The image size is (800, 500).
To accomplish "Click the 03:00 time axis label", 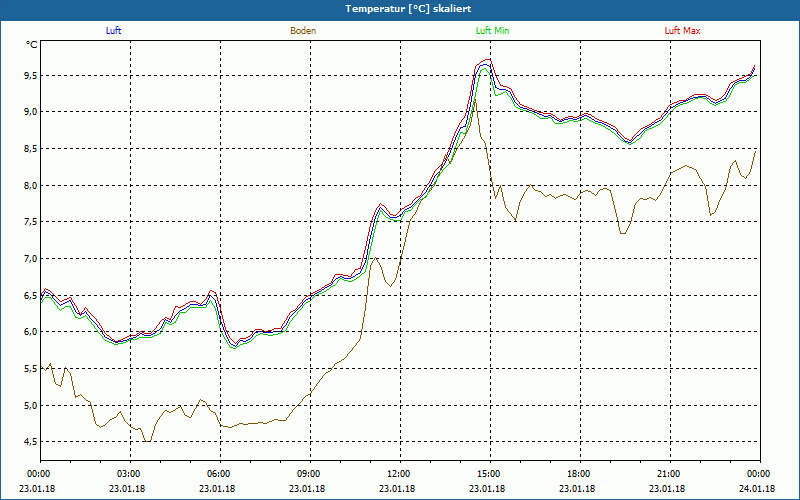I will (131, 474).
